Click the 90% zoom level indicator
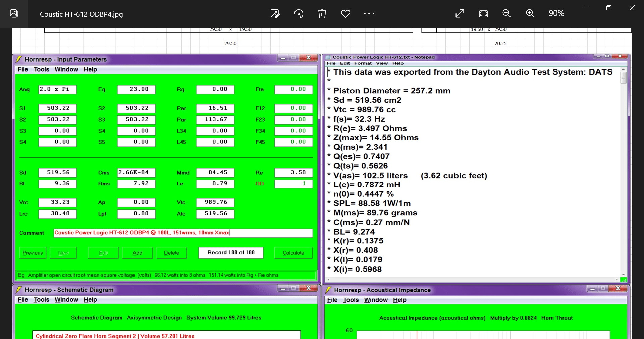This screenshot has height=339, width=644. (556, 13)
